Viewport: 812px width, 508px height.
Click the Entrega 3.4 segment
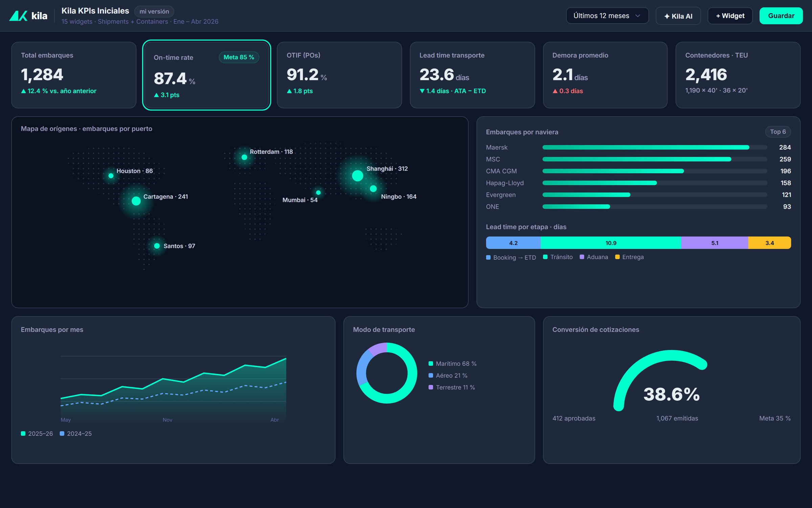[x=769, y=243]
